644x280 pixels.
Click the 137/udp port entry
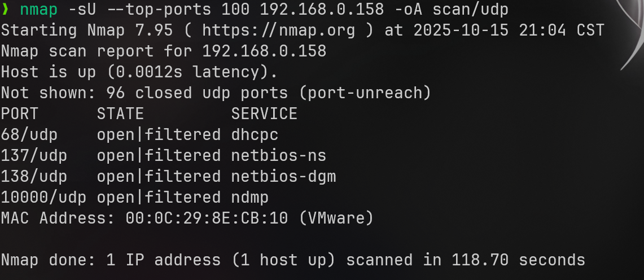pos(34,155)
